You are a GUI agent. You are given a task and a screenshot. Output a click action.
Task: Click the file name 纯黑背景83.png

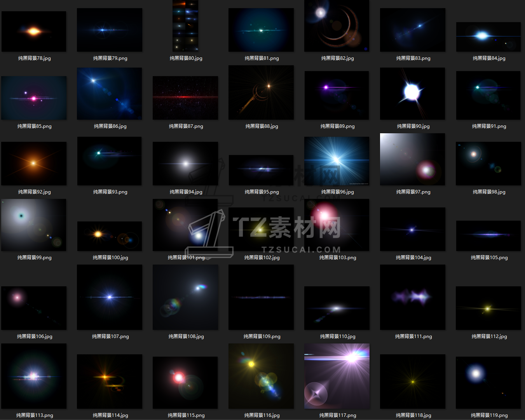click(413, 58)
